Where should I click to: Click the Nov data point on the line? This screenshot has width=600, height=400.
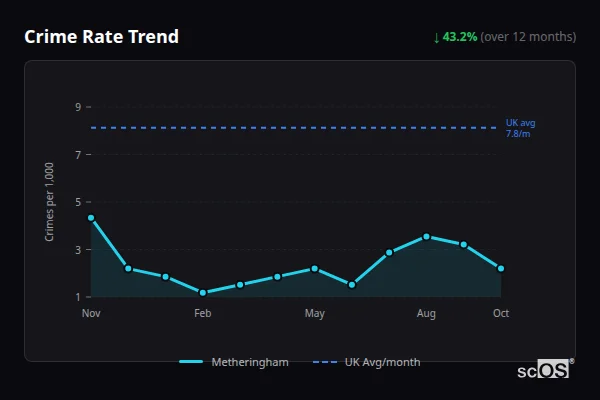pos(91,218)
